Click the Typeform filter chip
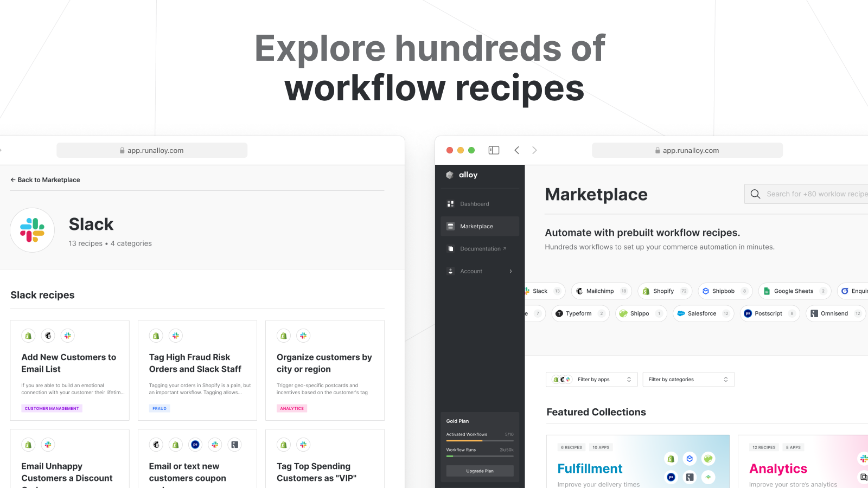Viewport: 868px width, 488px height. [579, 313]
